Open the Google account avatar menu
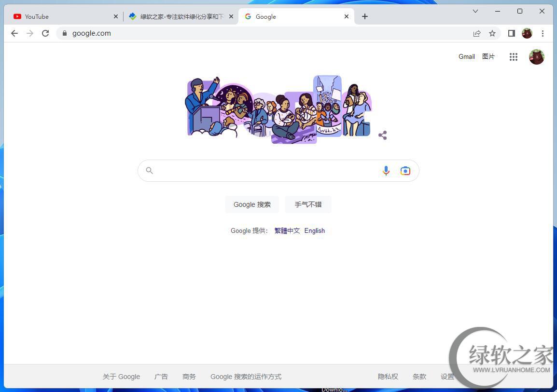Image resolution: width=557 pixels, height=392 pixels. pyautogui.click(x=536, y=57)
